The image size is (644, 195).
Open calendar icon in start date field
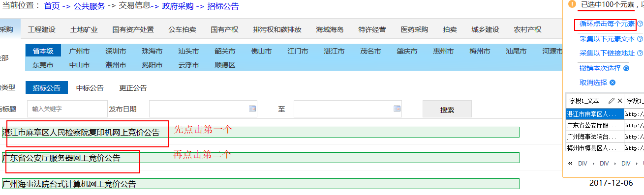pyautogui.click(x=252, y=109)
